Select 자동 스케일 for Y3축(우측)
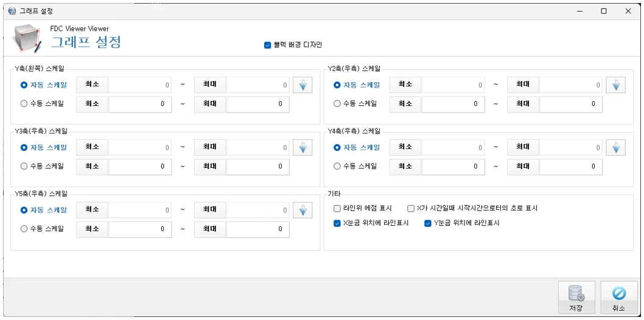The width and height of the screenshot is (644, 320). [x=24, y=148]
